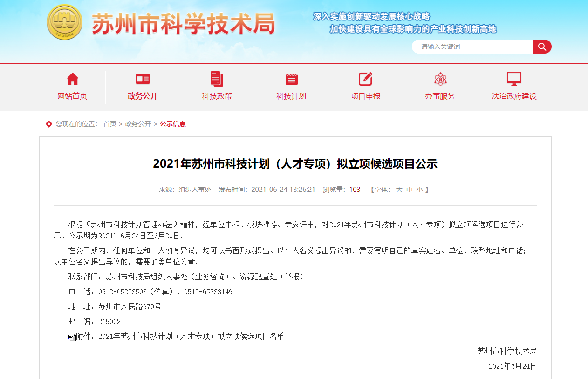Go to 政务公开 in breadcrumb
The image size is (588, 379).
click(138, 124)
